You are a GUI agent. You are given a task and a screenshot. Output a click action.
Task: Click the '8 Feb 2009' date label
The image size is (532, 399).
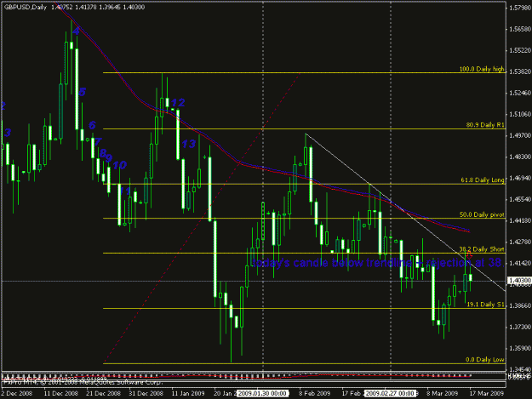(314, 393)
